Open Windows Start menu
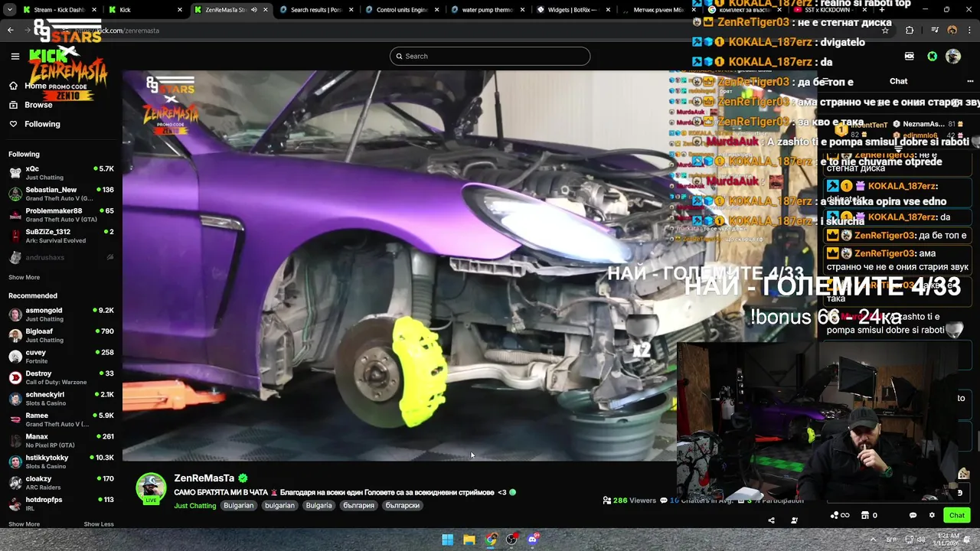Image resolution: width=980 pixels, height=551 pixels. pos(447,540)
